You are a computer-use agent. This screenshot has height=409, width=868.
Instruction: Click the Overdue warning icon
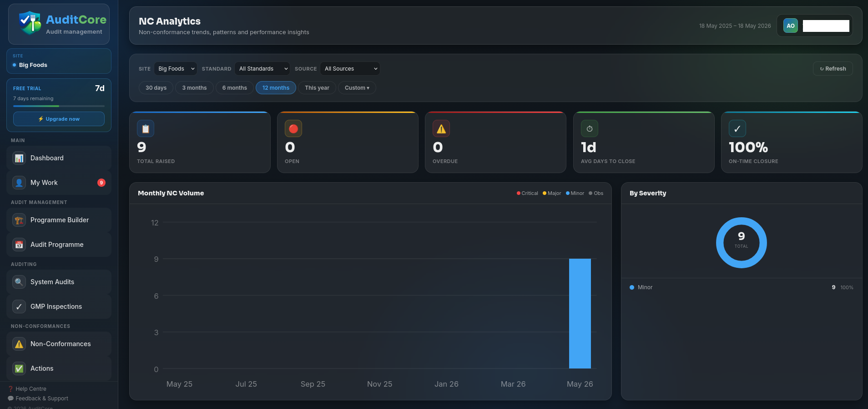point(441,129)
